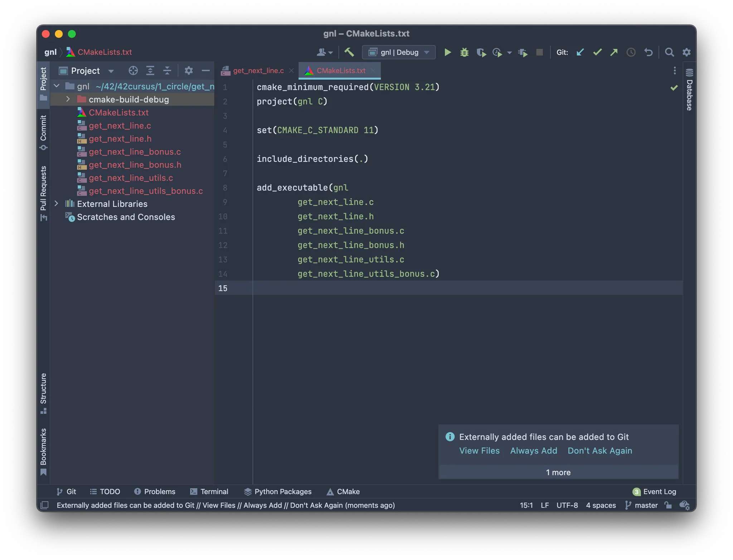
Task: Click the green Run button
Action: tap(447, 53)
